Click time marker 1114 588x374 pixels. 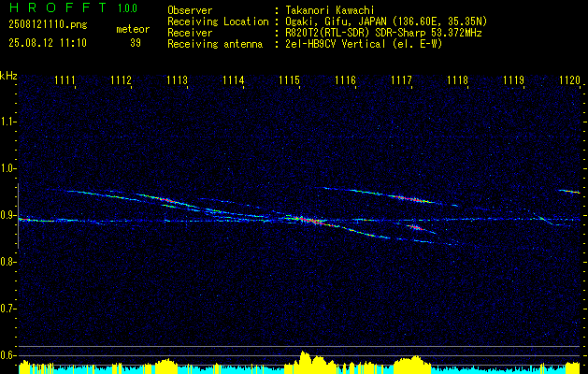coord(234,80)
